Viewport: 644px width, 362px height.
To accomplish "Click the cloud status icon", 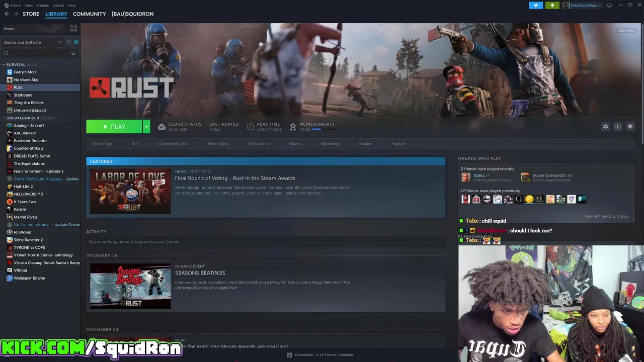I will point(162,127).
